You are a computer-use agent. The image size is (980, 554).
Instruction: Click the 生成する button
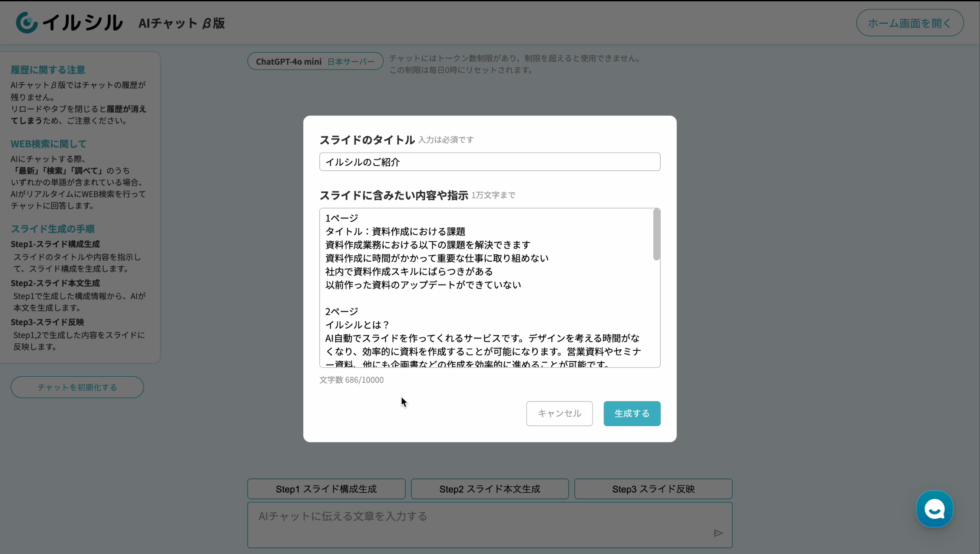(632, 413)
